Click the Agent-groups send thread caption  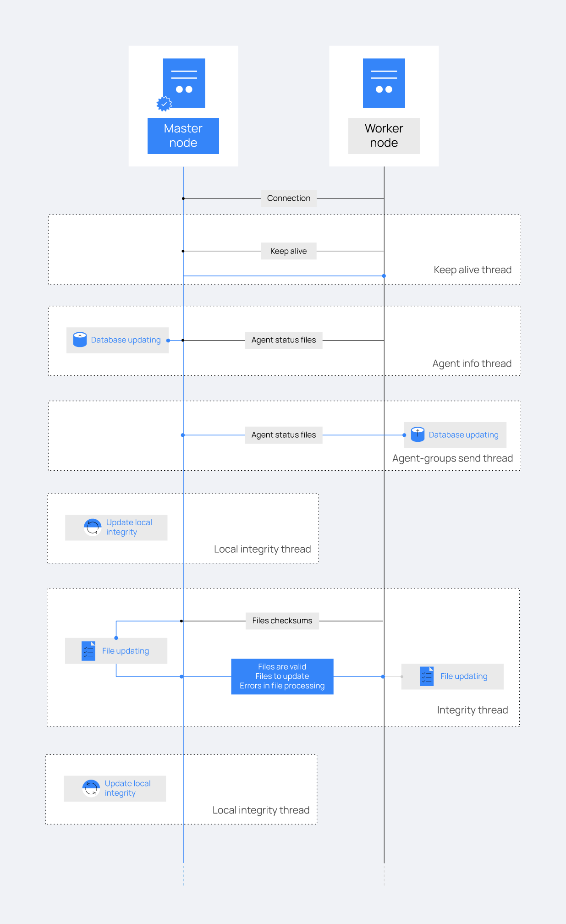coord(452,458)
